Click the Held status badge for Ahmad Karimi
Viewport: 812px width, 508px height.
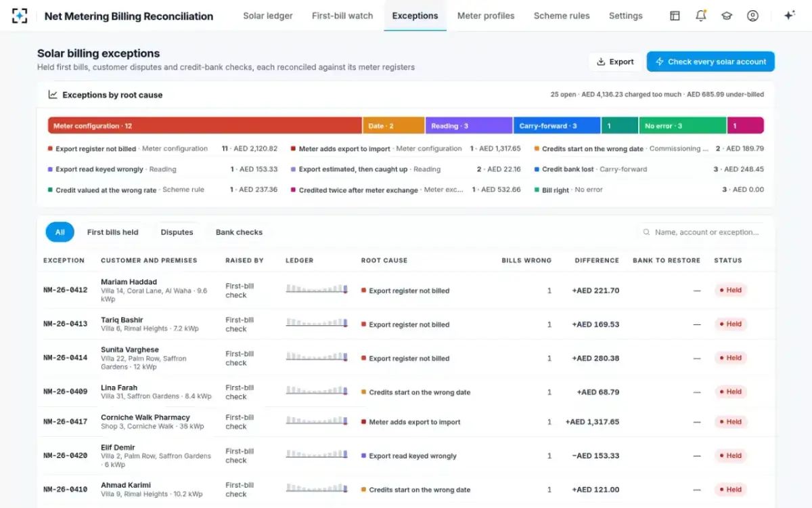pyautogui.click(x=731, y=489)
